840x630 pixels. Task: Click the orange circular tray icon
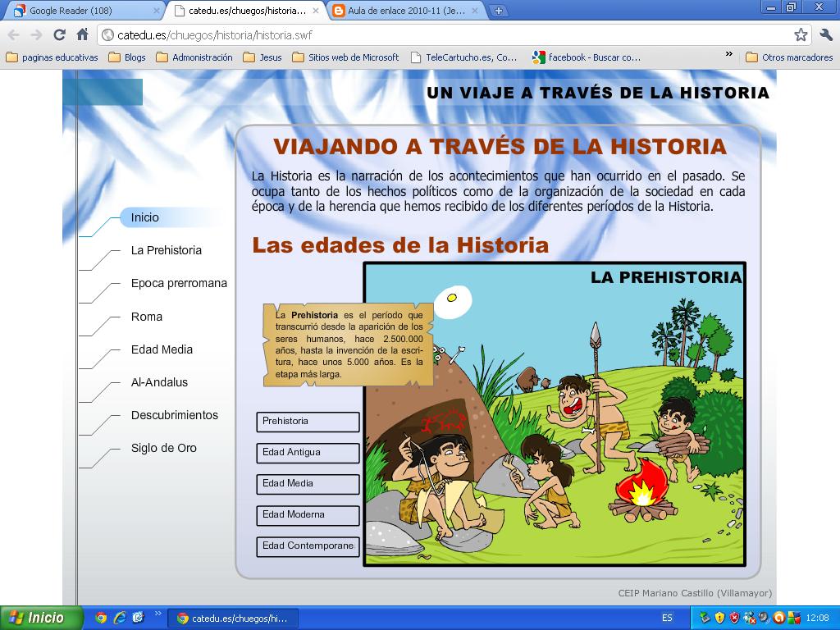(x=779, y=618)
